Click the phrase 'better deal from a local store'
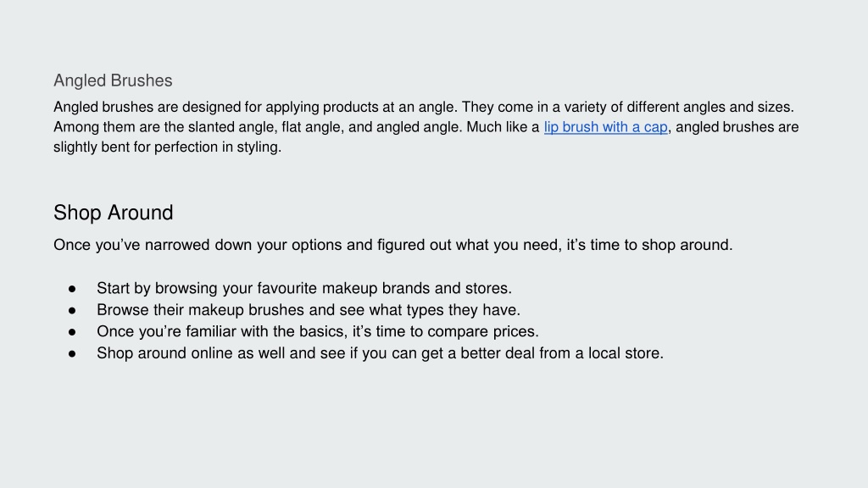 [x=562, y=353]
